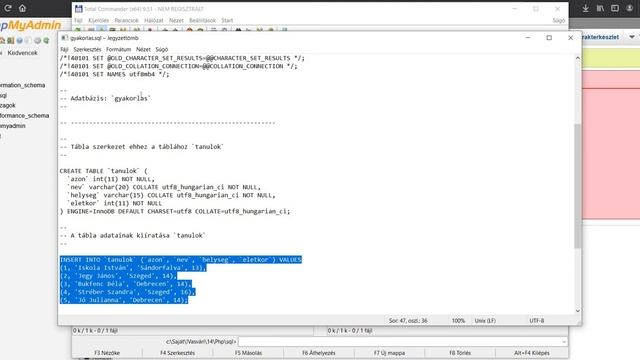Click the Notepad scroll up arrow

[578, 58]
